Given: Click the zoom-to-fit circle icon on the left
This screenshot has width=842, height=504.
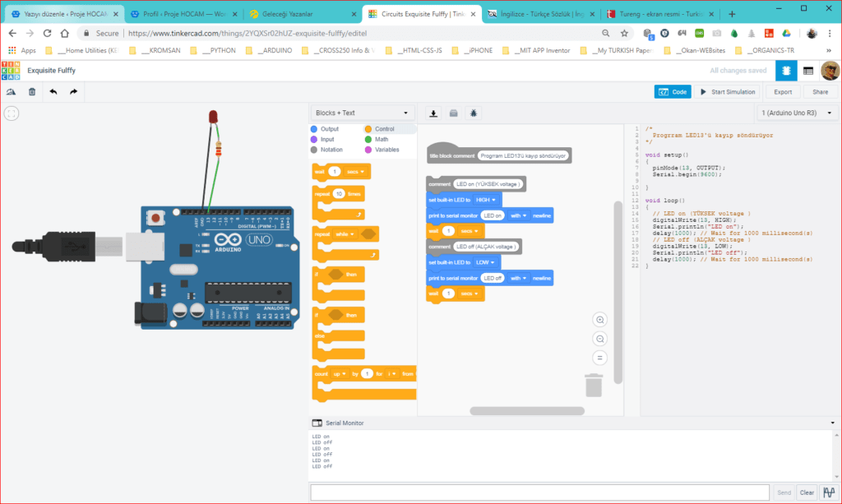Looking at the screenshot, I should [11, 113].
